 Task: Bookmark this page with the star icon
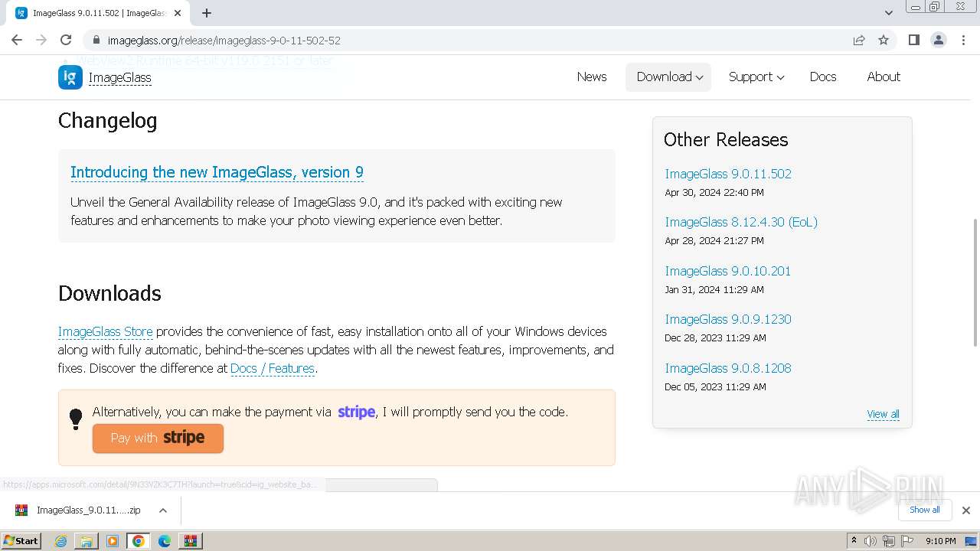[x=884, y=40]
